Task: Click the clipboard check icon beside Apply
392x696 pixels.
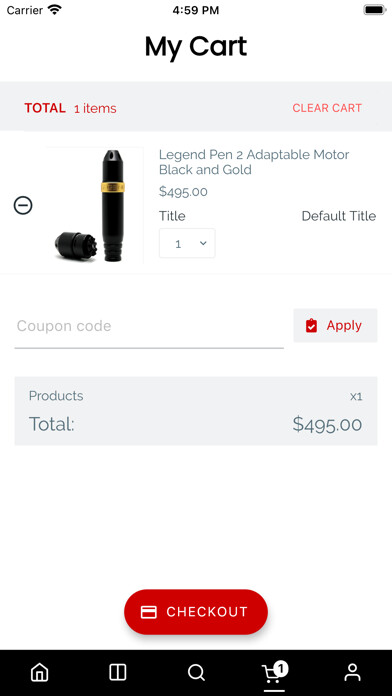Action: (x=311, y=326)
